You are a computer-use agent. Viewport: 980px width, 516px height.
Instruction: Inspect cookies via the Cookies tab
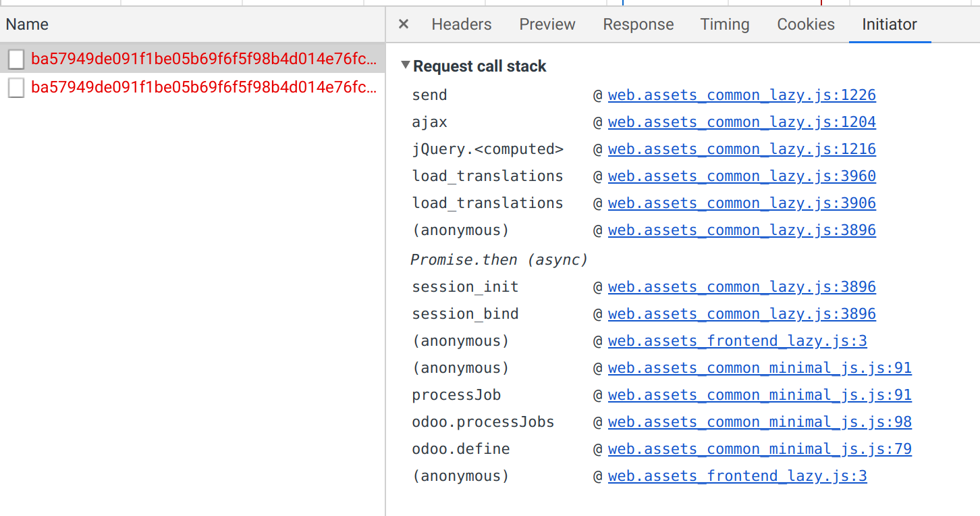805,24
